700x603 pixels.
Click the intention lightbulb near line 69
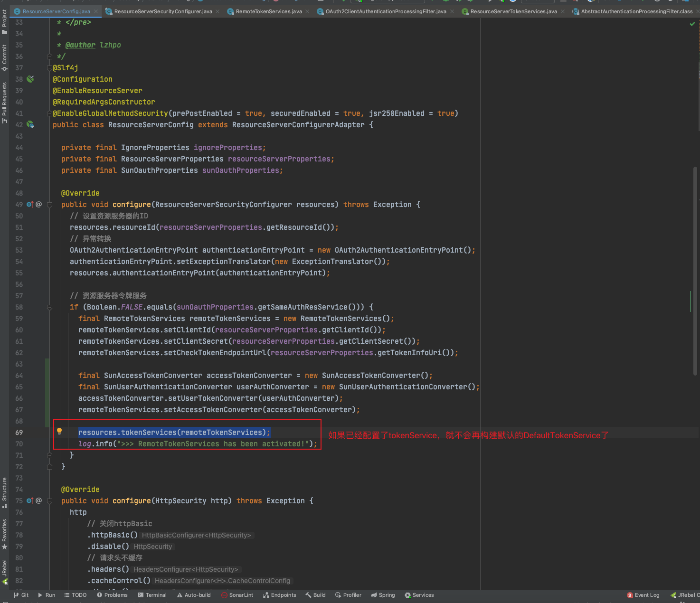coord(59,432)
